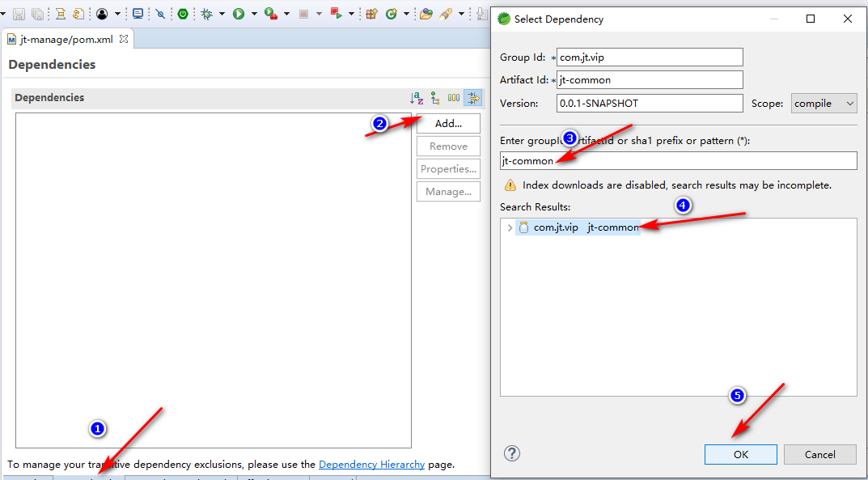Expand the com.jt.vip jt-common result row

pyautogui.click(x=510, y=227)
